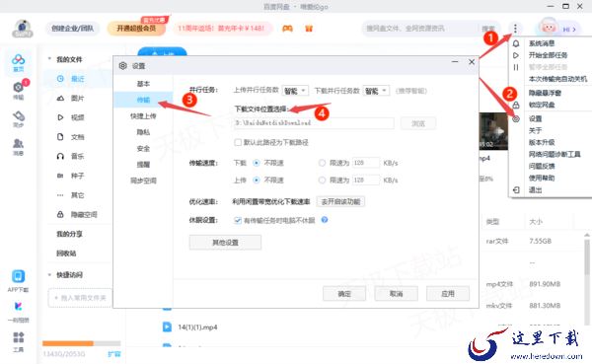The height and width of the screenshot is (364, 592).
Task: Click the blue file icon of 14(1)(1).mp4
Action: coord(167,327)
